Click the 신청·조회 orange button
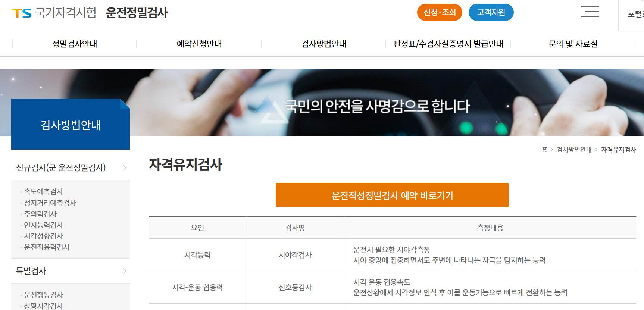The height and width of the screenshot is (310, 644). pos(440,12)
